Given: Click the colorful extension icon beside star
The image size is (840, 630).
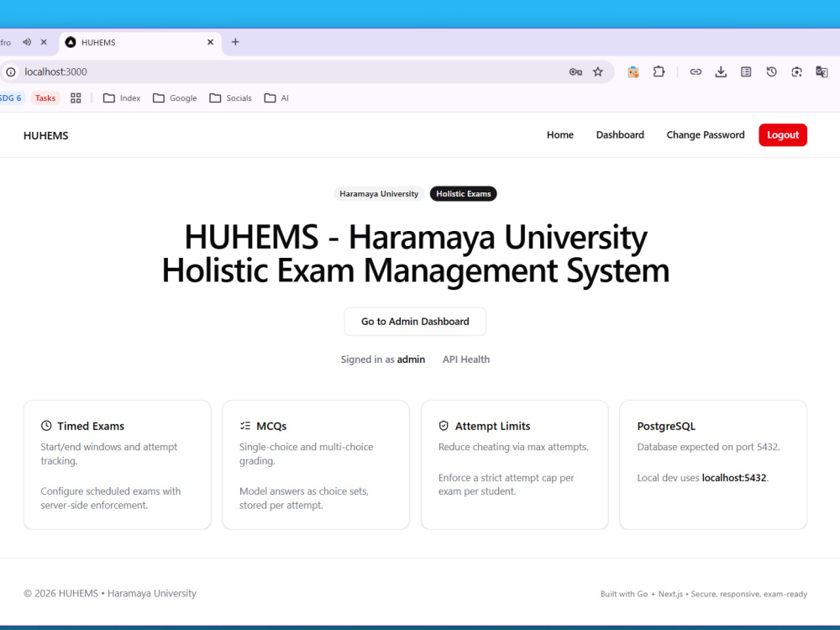Looking at the screenshot, I should pos(633,71).
